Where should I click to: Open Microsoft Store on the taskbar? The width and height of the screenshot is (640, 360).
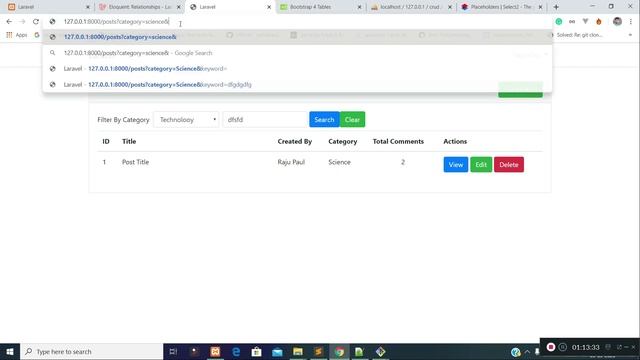[256, 351]
